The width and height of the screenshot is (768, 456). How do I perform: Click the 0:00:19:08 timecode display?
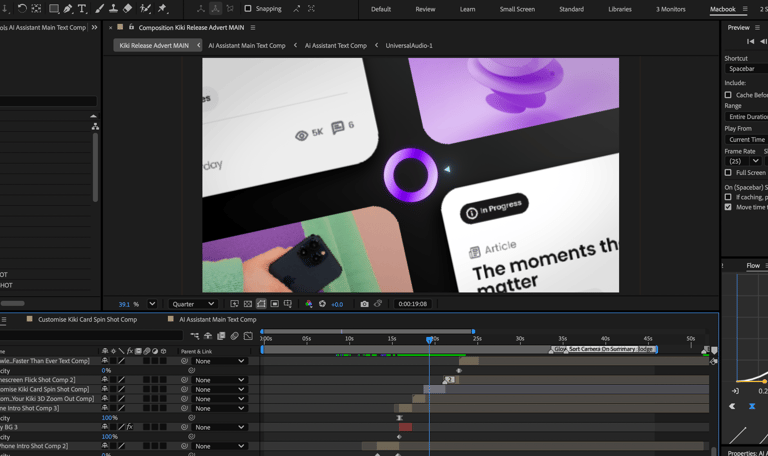pyautogui.click(x=412, y=304)
